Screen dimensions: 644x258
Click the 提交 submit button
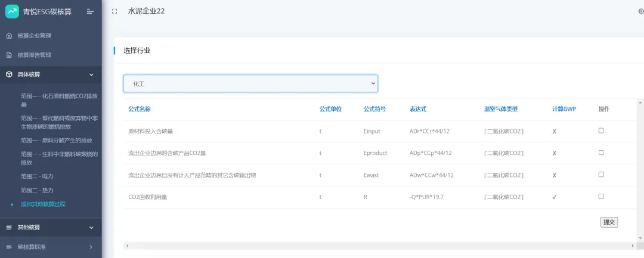[x=609, y=222]
